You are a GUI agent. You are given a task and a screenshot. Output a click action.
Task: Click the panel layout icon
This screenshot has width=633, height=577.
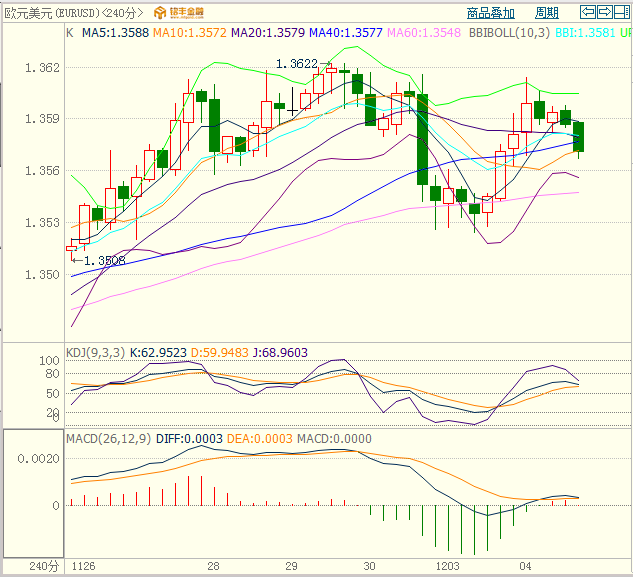click(621, 12)
